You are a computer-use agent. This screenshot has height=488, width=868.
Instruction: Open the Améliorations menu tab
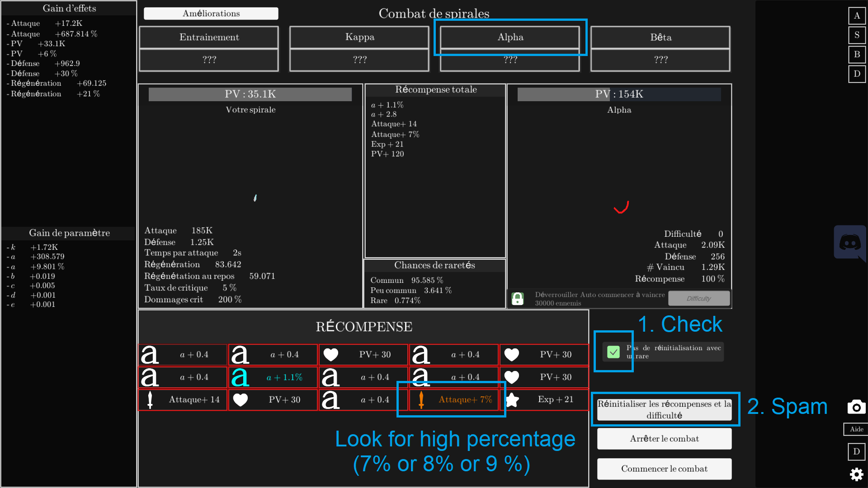212,13
